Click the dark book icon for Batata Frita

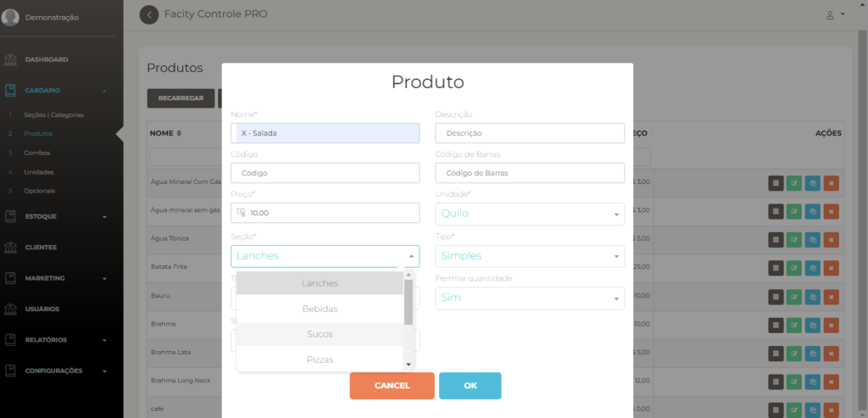(776, 267)
